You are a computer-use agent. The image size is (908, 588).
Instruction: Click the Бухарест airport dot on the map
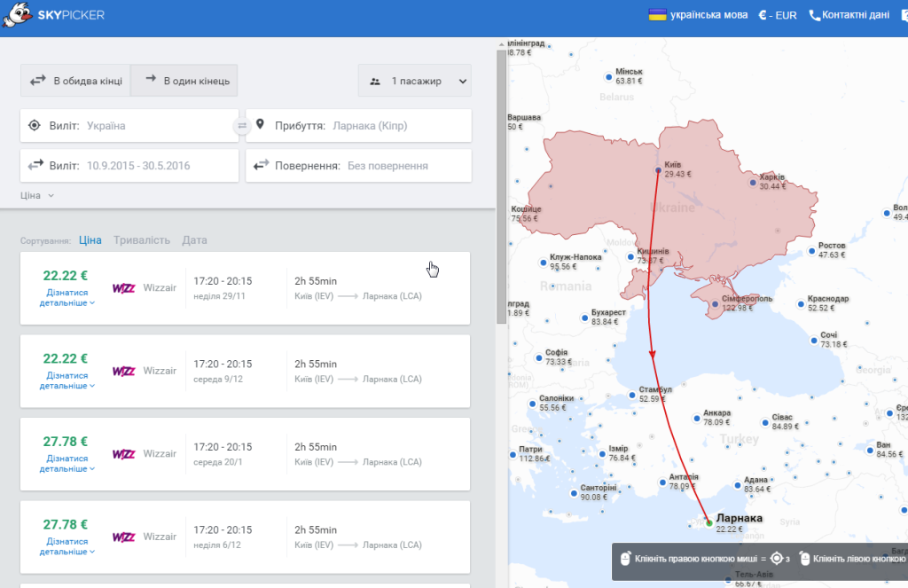[x=585, y=318]
